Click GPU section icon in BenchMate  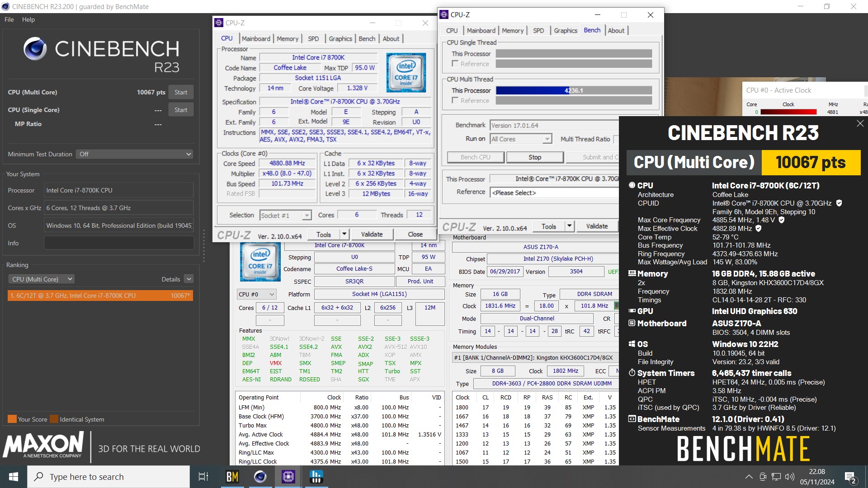point(632,311)
